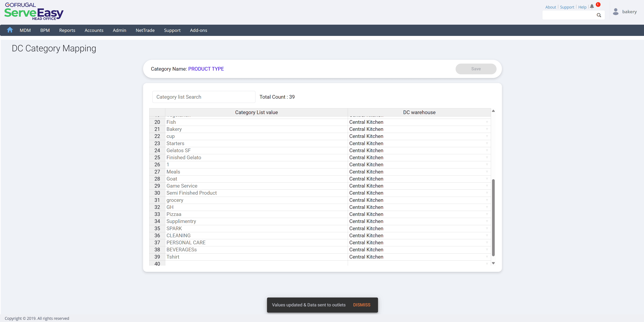Focus the Category list Search field
Screen dimensions: 644x322
pyautogui.click(x=204, y=97)
